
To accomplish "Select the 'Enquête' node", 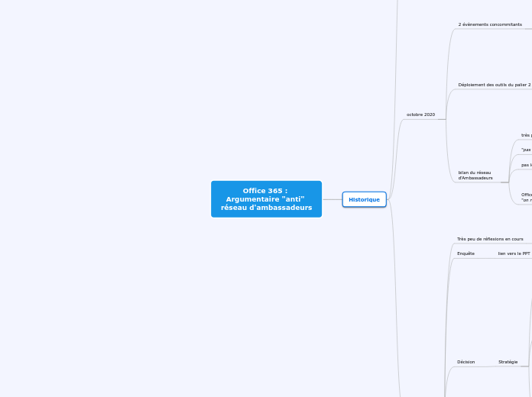I will [465, 253].
